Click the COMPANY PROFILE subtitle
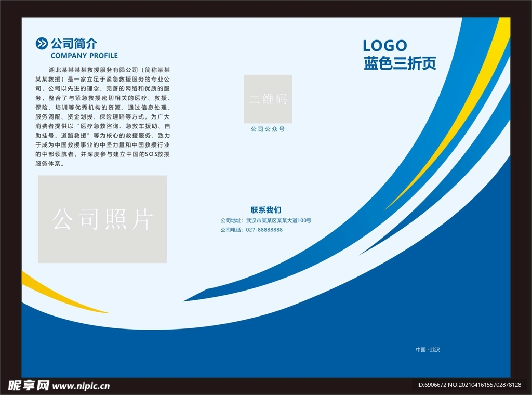 [x=84, y=56]
